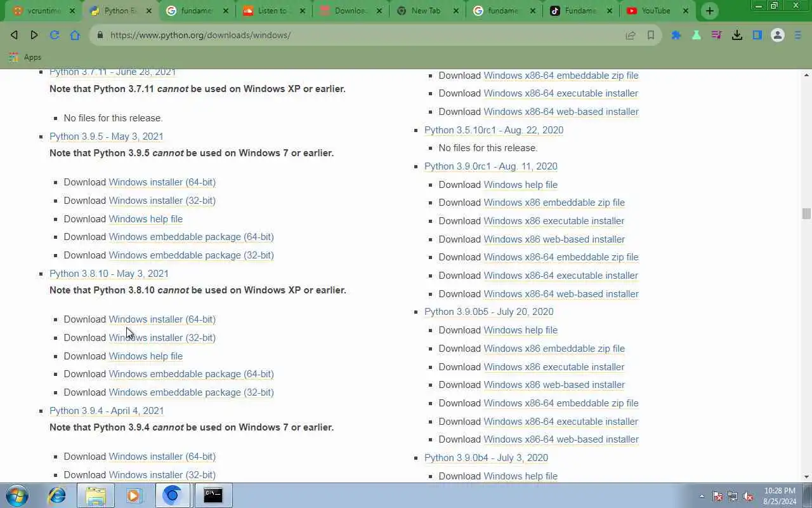
Task: Download Python 3.8.10 Windows embeddable package (32-bit)
Action: (x=191, y=392)
